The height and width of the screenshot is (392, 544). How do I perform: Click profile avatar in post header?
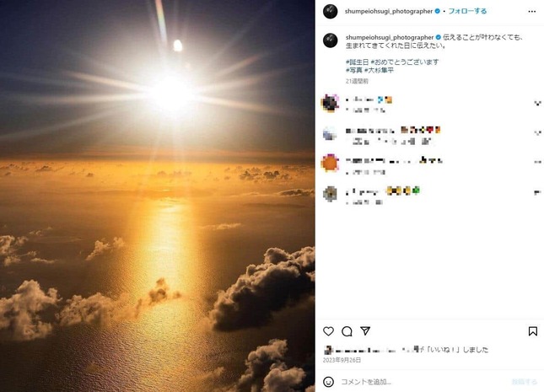pos(331,12)
